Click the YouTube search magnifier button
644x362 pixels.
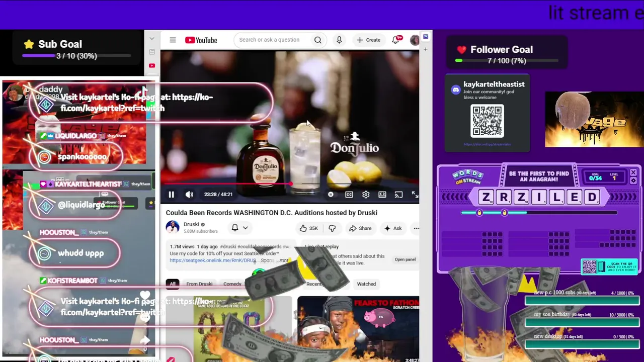coord(318,40)
